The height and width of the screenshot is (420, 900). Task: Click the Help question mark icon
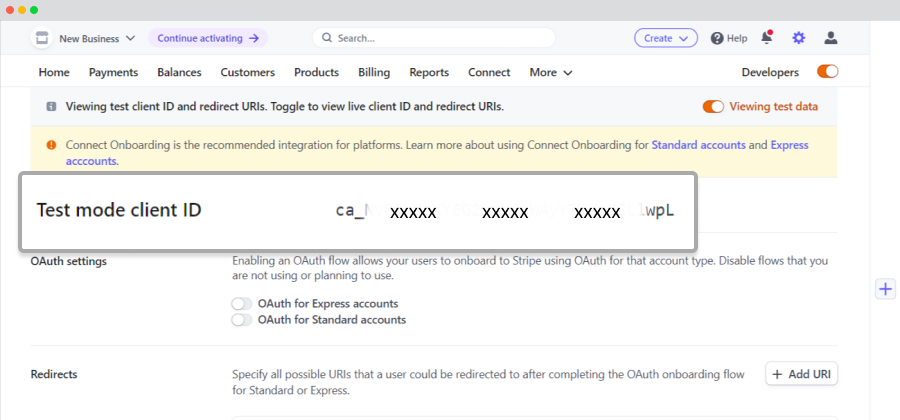[x=717, y=38]
